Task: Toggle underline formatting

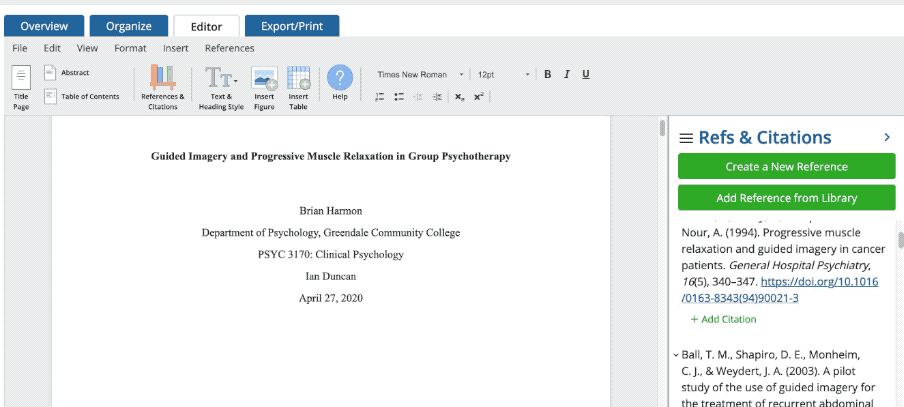Action: [585, 74]
